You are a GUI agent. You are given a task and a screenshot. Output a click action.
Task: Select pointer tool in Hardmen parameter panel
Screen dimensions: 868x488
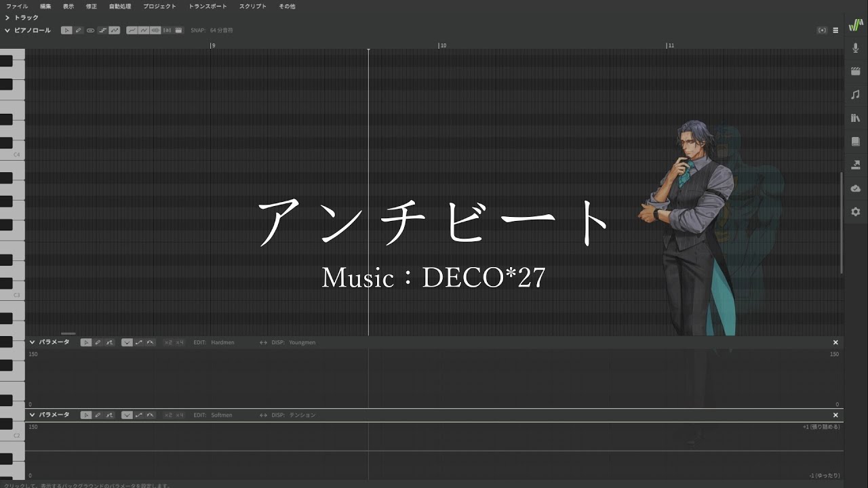point(86,342)
